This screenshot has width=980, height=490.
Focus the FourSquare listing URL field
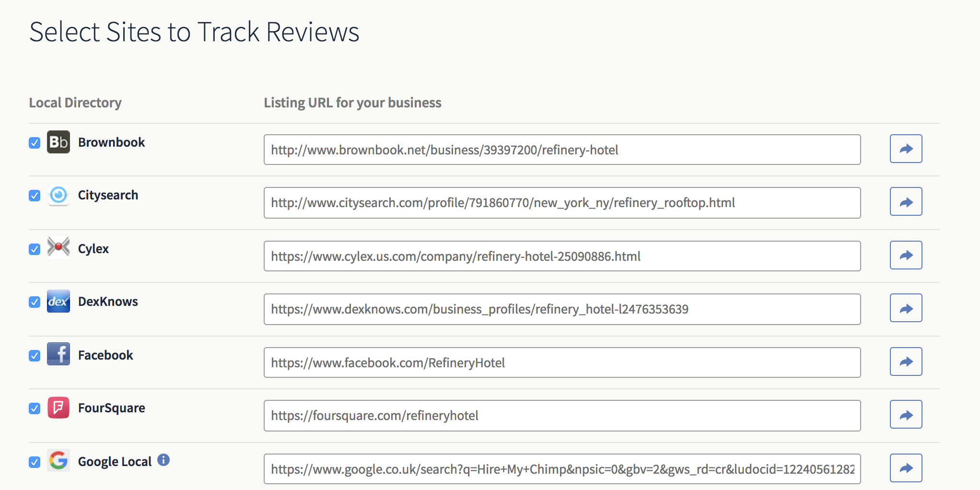click(562, 416)
